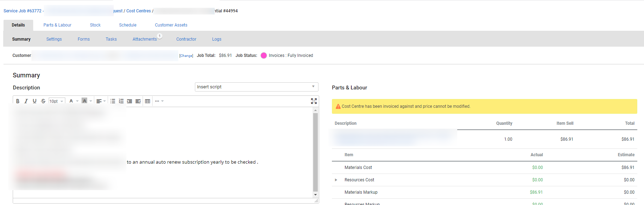Click the text alignment icon
The image size is (644, 205).
coord(99,101)
